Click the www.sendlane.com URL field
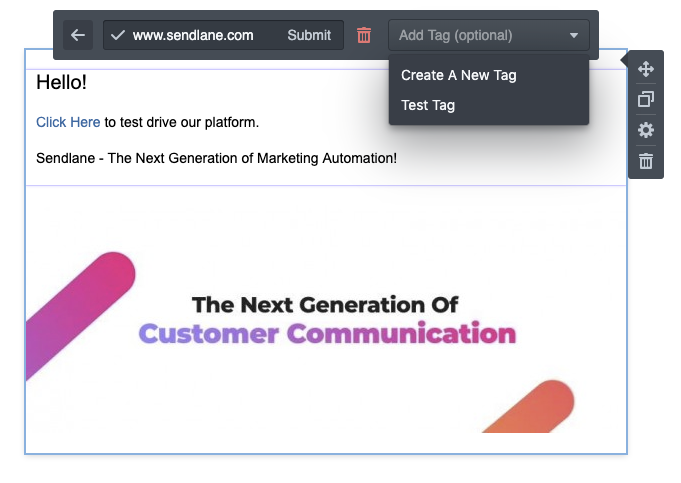 click(x=193, y=35)
